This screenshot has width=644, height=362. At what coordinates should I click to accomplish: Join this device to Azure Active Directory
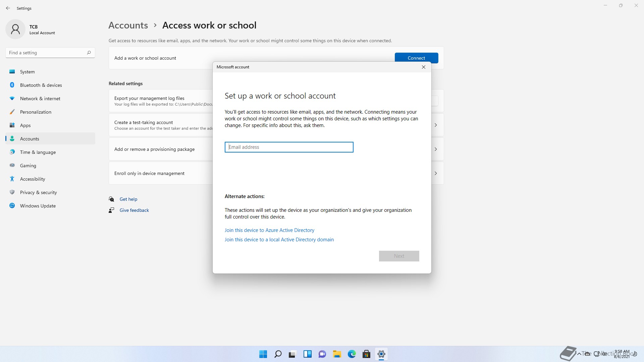pyautogui.click(x=269, y=230)
